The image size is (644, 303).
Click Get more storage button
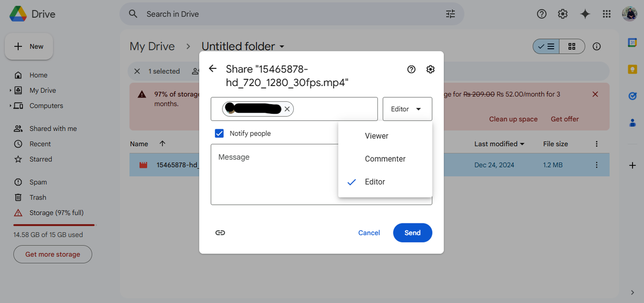pos(53,254)
